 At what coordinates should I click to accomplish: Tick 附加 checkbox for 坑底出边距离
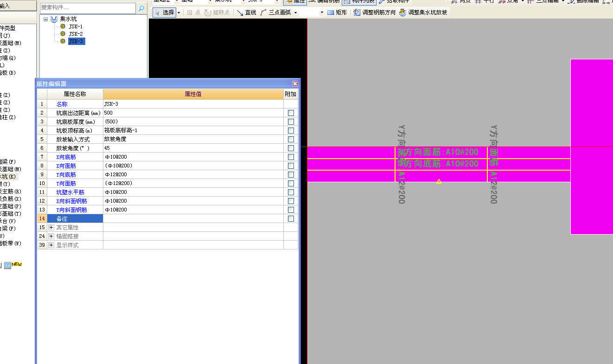[291, 113]
